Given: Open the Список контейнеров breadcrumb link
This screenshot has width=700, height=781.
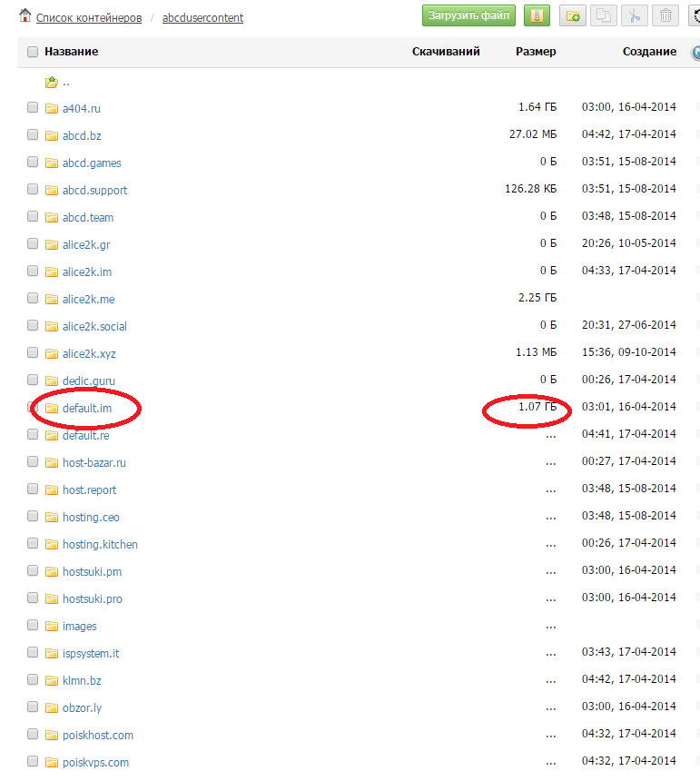Looking at the screenshot, I should (x=87, y=17).
